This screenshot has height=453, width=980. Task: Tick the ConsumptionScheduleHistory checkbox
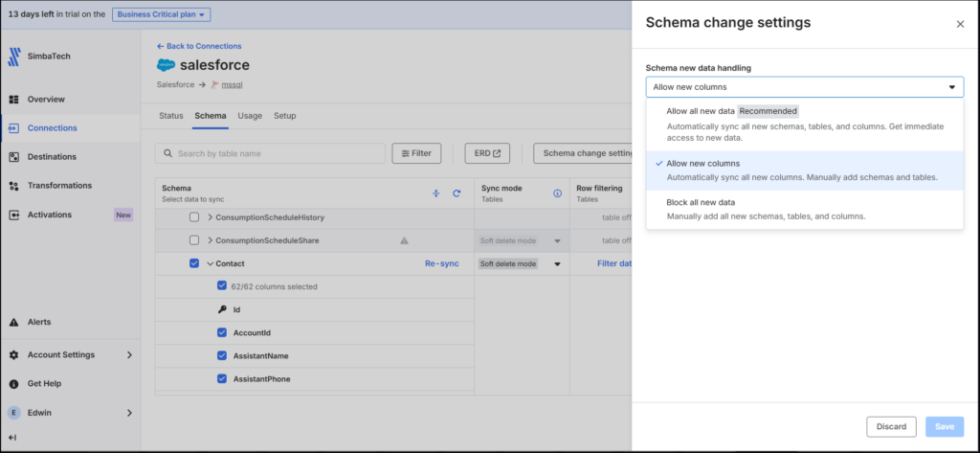click(x=194, y=217)
